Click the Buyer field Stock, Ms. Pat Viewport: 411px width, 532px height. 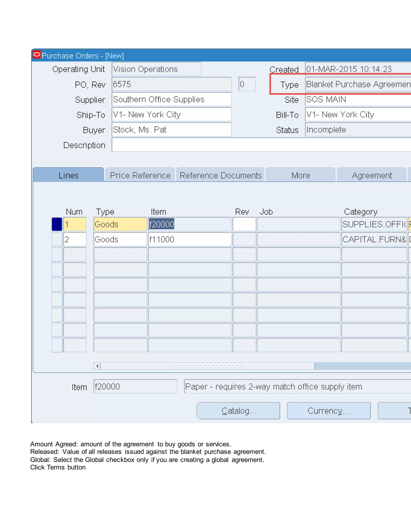(x=172, y=130)
